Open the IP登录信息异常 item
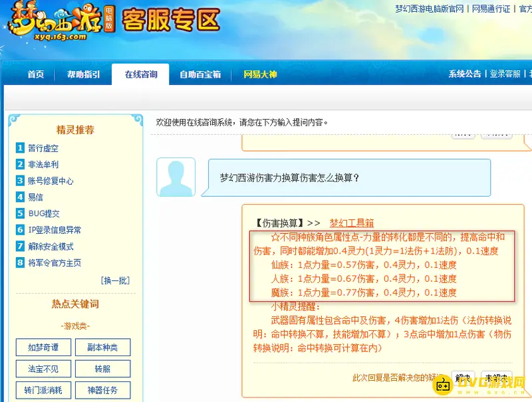The width and height of the screenshot is (532, 402). coord(55,230)
